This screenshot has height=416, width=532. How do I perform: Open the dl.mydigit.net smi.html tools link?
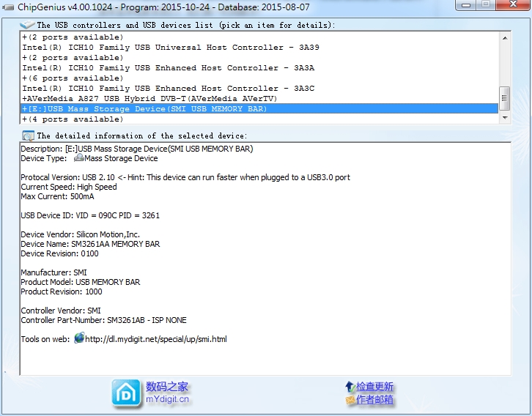156,339
